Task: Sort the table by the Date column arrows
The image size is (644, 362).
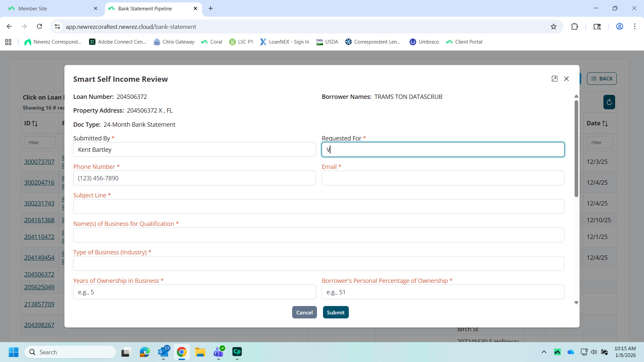Action: 605,123
